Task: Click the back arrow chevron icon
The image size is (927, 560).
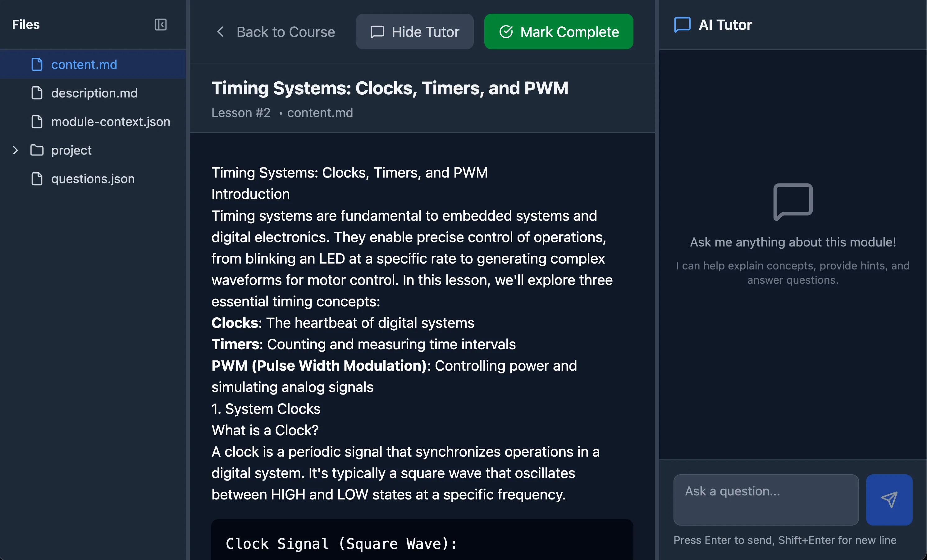Action: (221, 32)
